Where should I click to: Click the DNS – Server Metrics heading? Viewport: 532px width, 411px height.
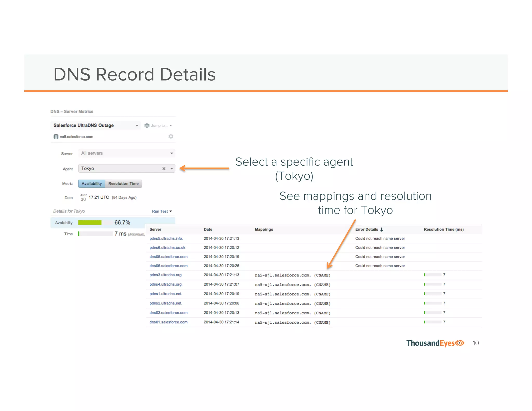[x=72, y=111]
